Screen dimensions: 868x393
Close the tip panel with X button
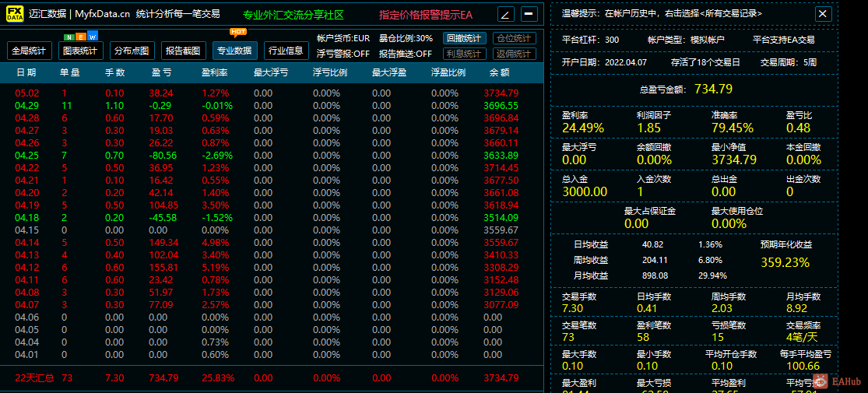[x=823, y=14]
